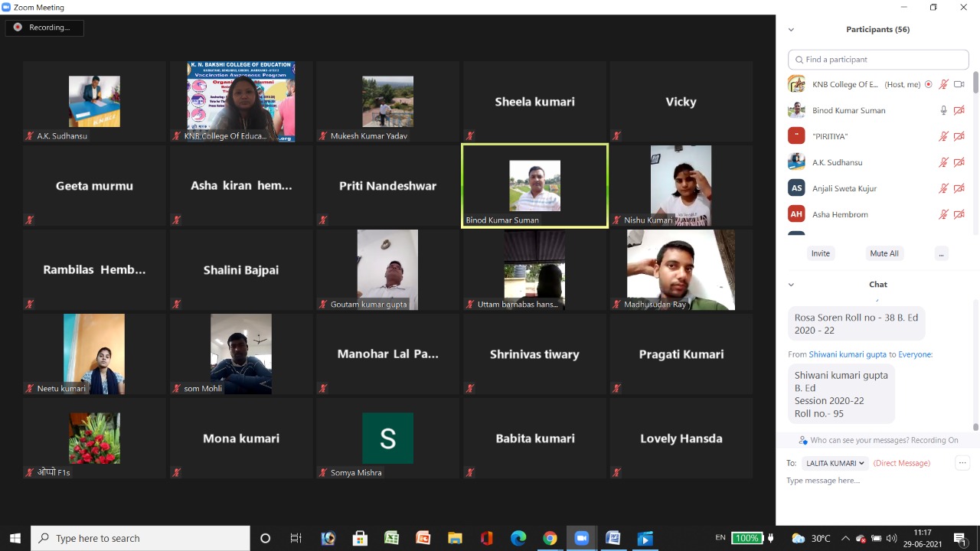This screenshot has width=980, height=551.
Task: Open the participants more options menu
Action: pyautogui.click(x=941, y=253)
